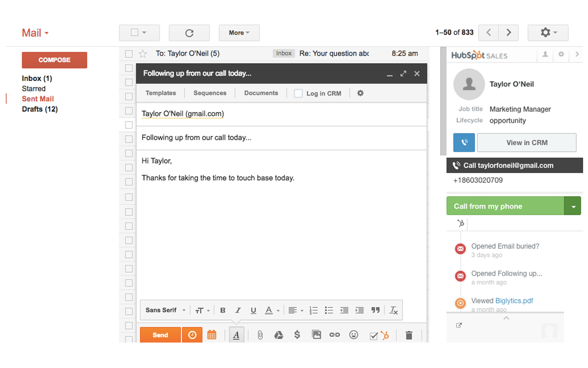Open the Starred folder
588x368 pixels.
[34, 89]
